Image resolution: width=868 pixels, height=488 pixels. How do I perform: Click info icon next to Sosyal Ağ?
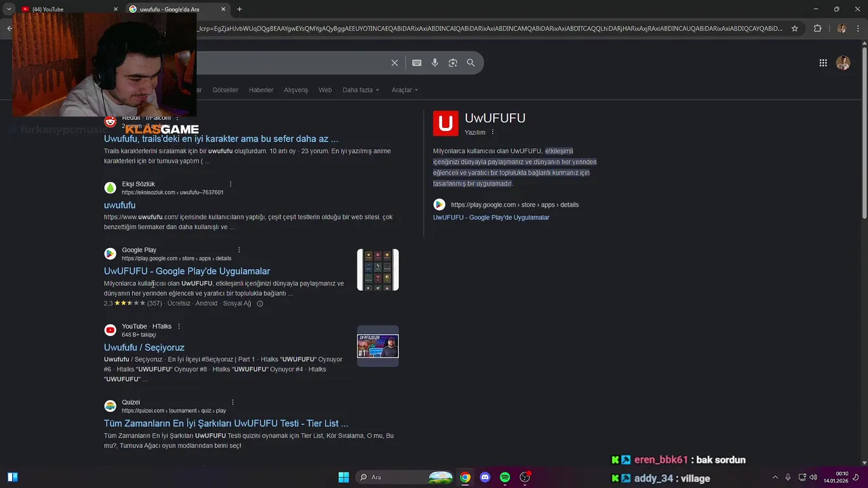coord(260,304)
